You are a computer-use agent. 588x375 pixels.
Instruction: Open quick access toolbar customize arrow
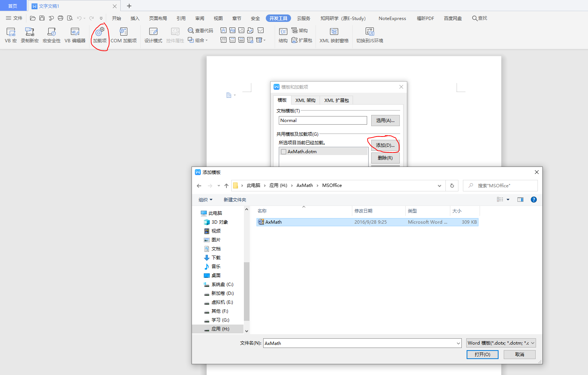tap(101, 18)
